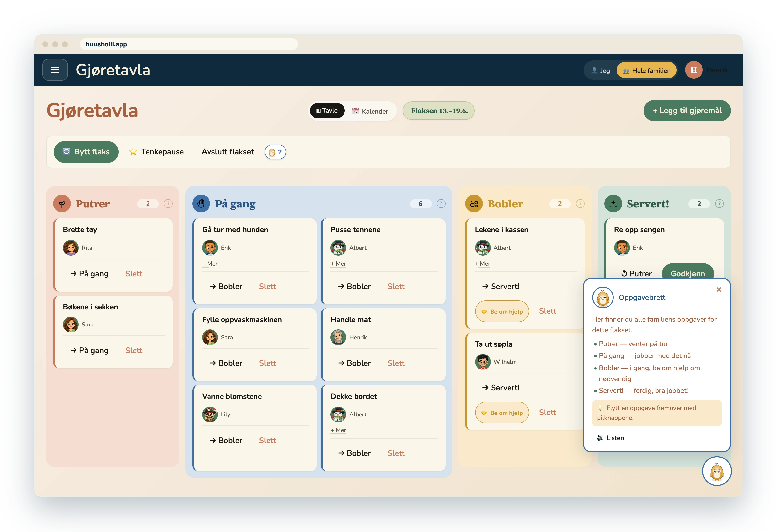Click the Servert! sparkle column icon
Image resolution: width=777 pixels, height=532 pixels.
click(x=613, y=204)
